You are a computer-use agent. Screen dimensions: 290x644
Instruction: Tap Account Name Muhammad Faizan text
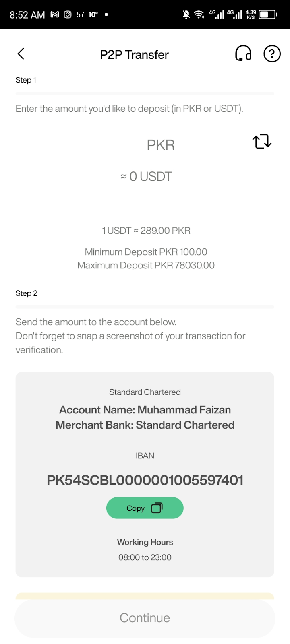tap(145, 410)
